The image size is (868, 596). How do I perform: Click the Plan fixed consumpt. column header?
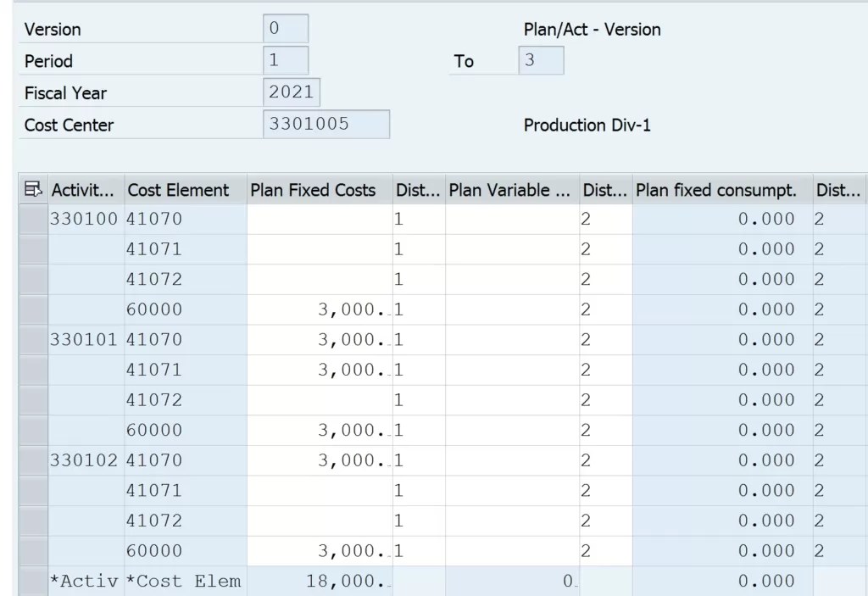716,190
